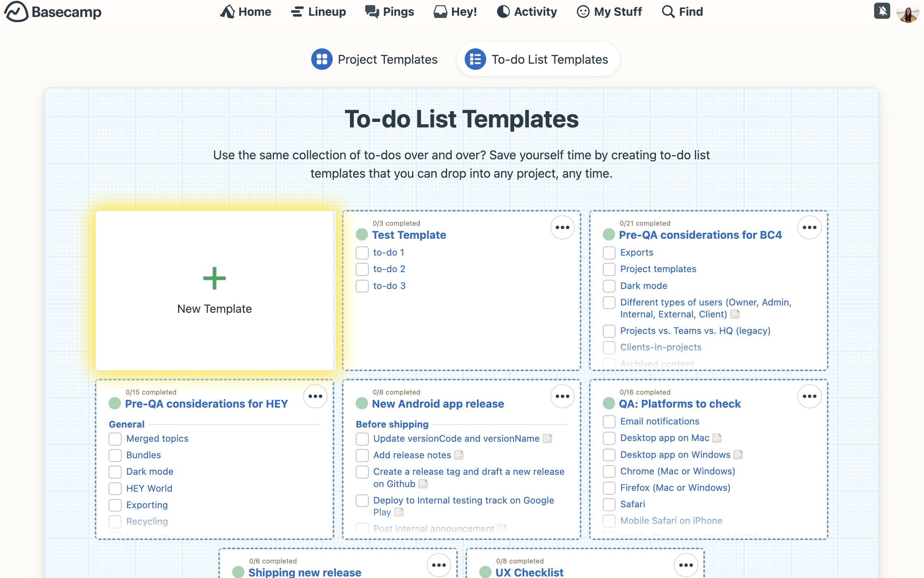Click the Basecamp logo
The height and width of the screenshot is (578, 924).
pyautogui.click(x=53, y=12)
